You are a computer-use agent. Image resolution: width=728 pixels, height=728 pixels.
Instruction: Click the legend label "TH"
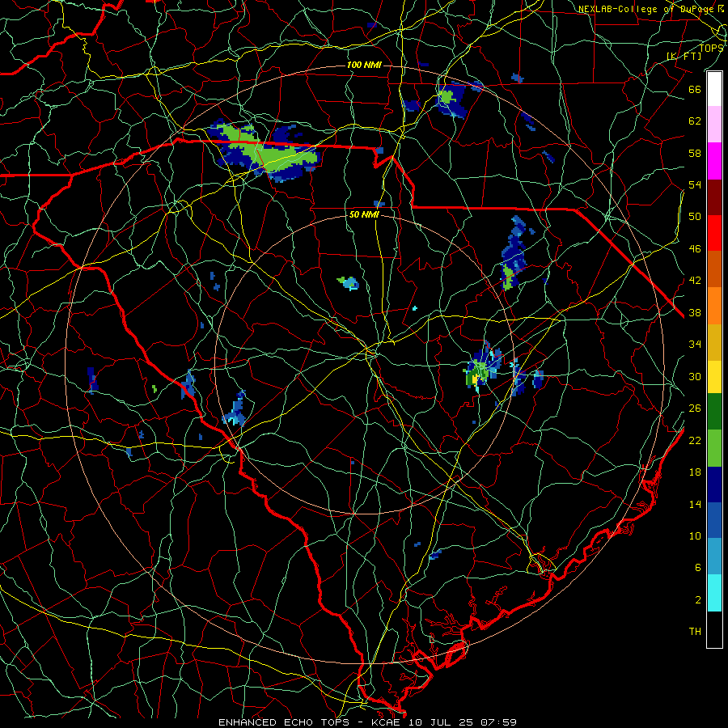[695, 632]
